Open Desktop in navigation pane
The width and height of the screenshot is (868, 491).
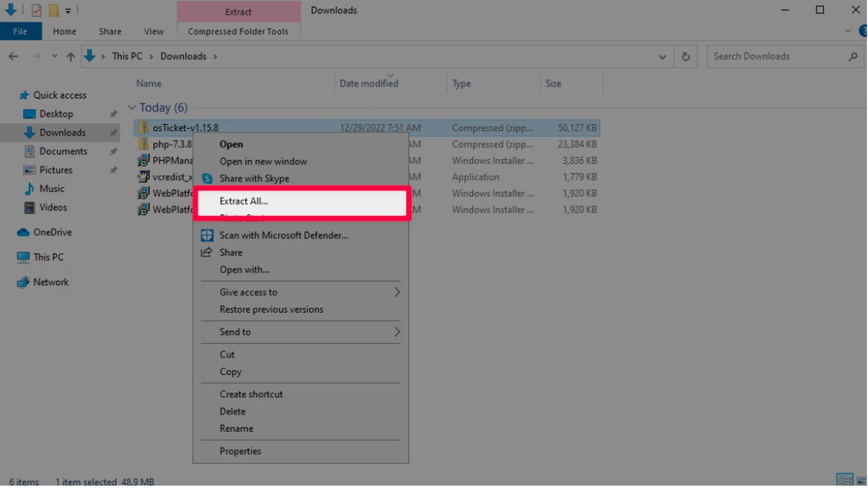pyautogui.click(x=56, y=114)
